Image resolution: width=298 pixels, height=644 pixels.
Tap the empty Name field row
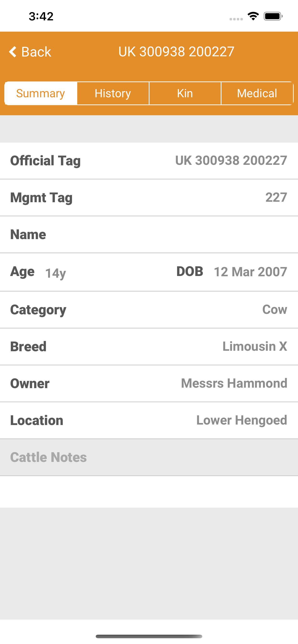point(149,235)
